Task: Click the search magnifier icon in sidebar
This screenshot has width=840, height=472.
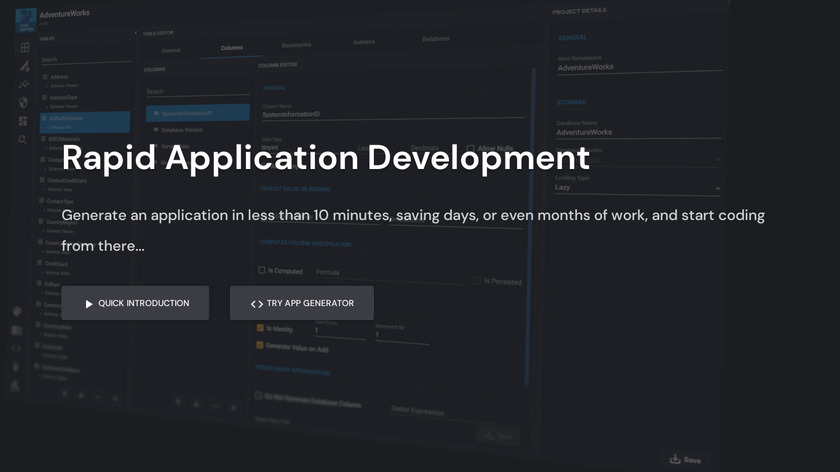Action: (23, 139)
